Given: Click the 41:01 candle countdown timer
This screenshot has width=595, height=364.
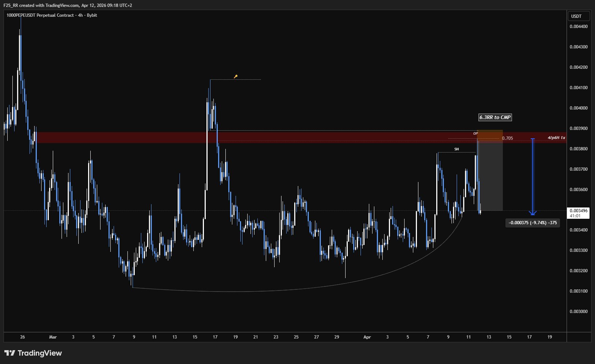Looking at the screenshot, I should [x=575, y=216].
